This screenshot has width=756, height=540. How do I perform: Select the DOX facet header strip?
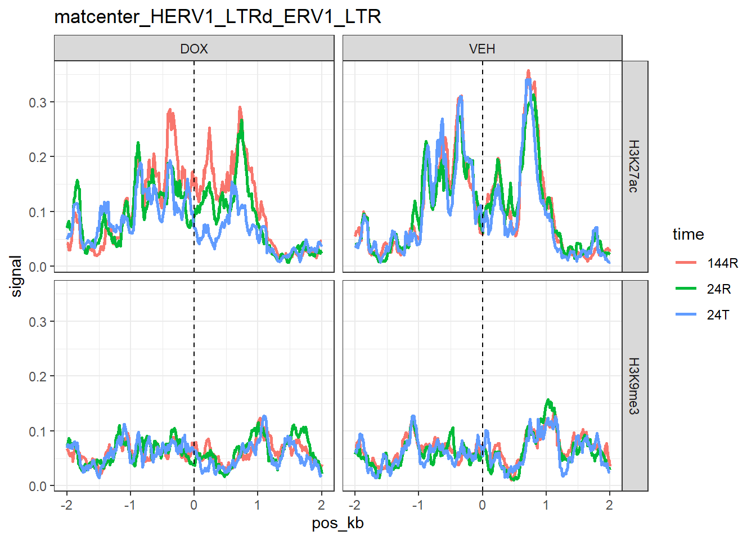[x=194, y=48]
